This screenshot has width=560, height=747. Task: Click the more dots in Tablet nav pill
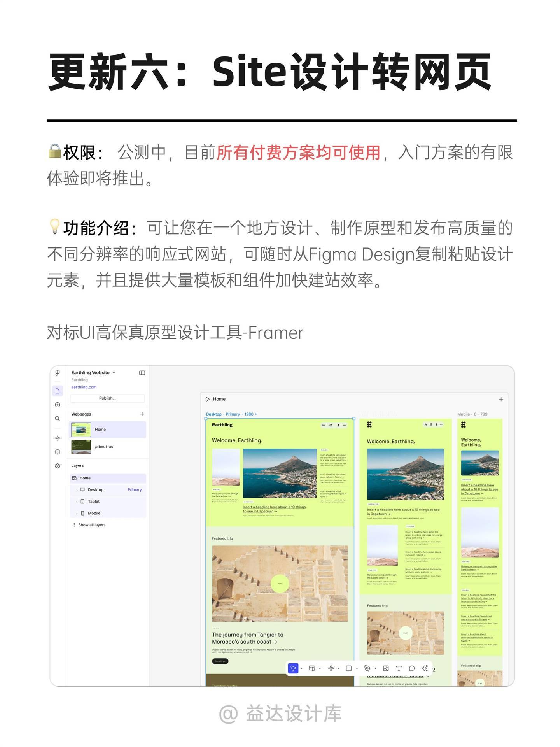click(x=442, y=424)
